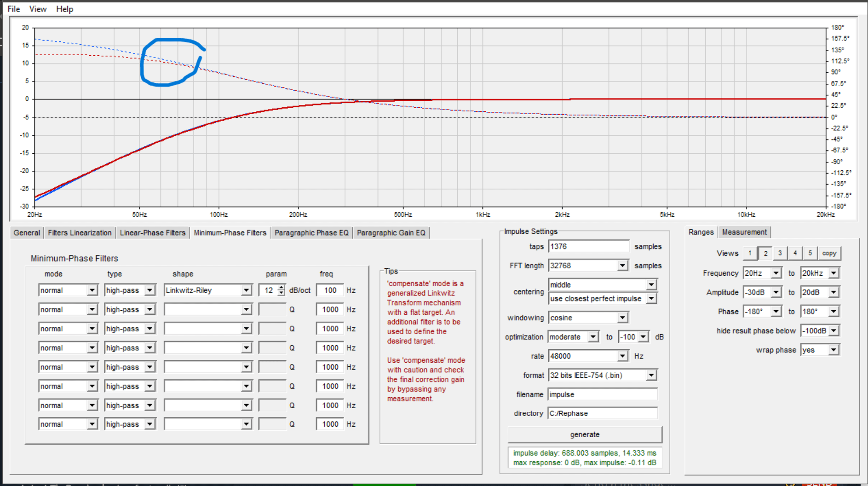This screenshot has height=486, width=868.
Task: Select view 1 button
Action: 750,253
